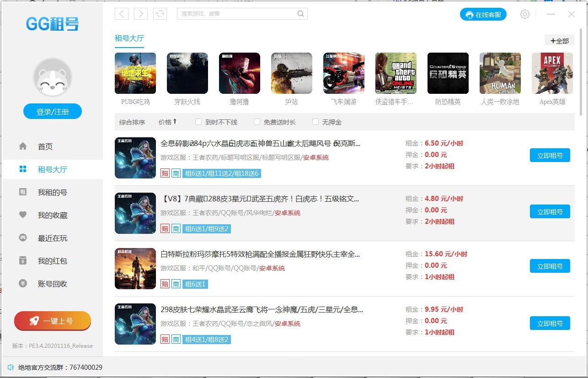588x378 pixels.
Task: Go forward with the right arrow button
Action: [x=141, y=14]
